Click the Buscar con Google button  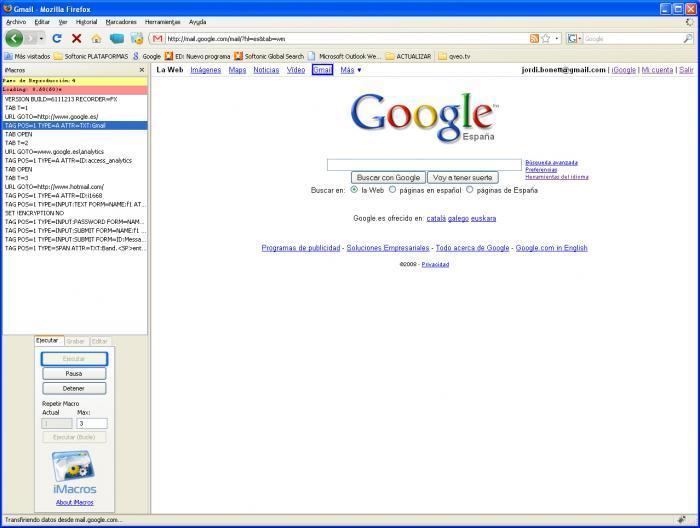pyautogui.click(x=388, y=178)
